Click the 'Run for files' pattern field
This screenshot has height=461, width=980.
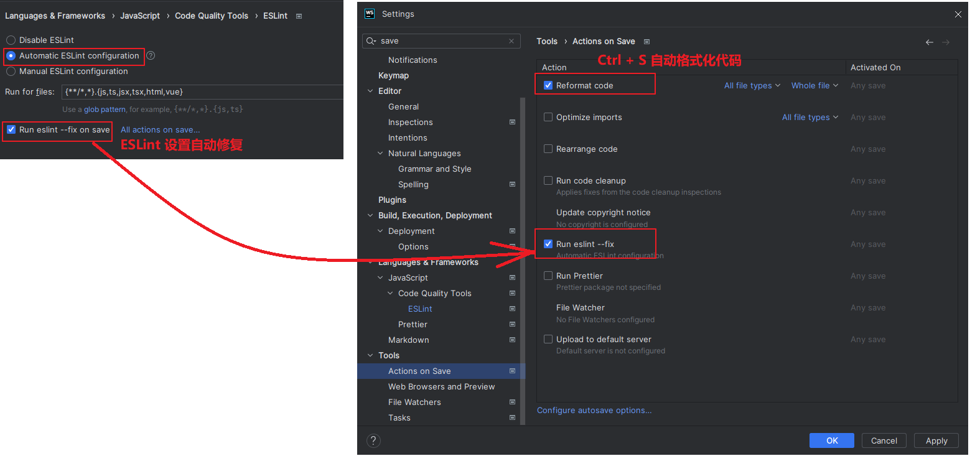click(203, 91)
